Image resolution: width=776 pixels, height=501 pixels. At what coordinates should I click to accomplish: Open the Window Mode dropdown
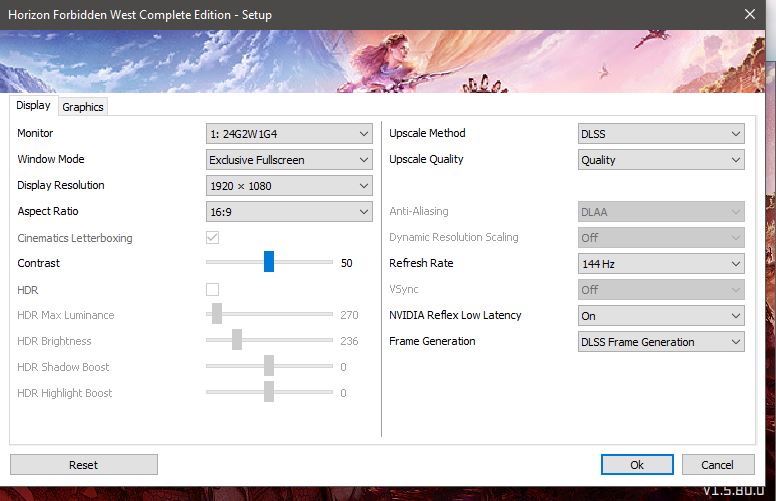pos(289,160)
